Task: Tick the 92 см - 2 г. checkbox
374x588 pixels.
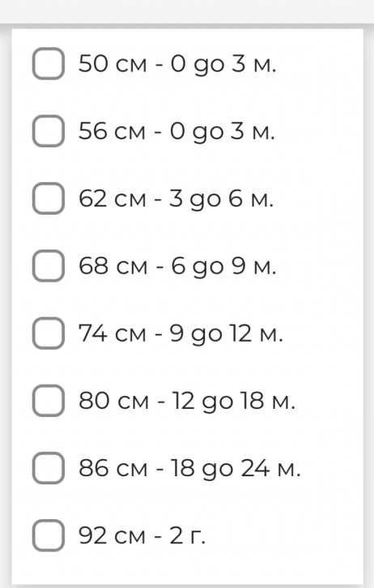Action: pos(49,535)
